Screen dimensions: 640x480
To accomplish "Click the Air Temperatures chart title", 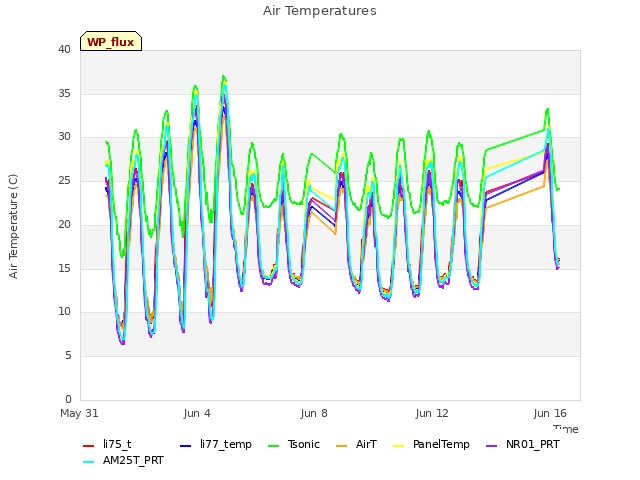I will (320, 11).
